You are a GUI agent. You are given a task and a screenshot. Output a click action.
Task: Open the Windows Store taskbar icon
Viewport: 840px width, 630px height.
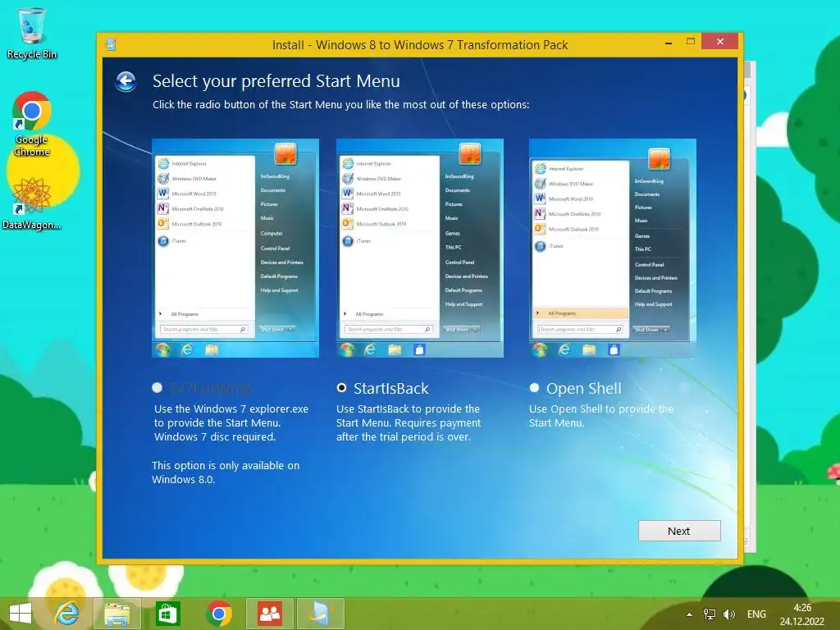(167, 614)
